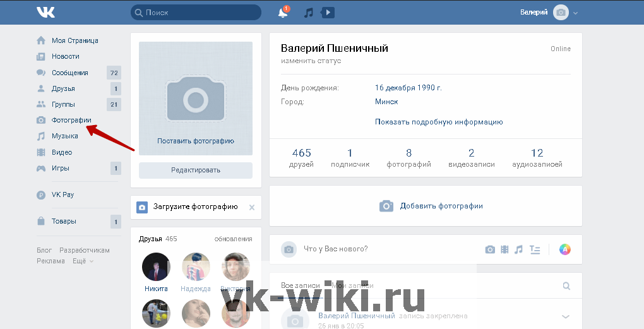
Task: Close the Загрузите фотографию prompt
Action: point(252,207)
